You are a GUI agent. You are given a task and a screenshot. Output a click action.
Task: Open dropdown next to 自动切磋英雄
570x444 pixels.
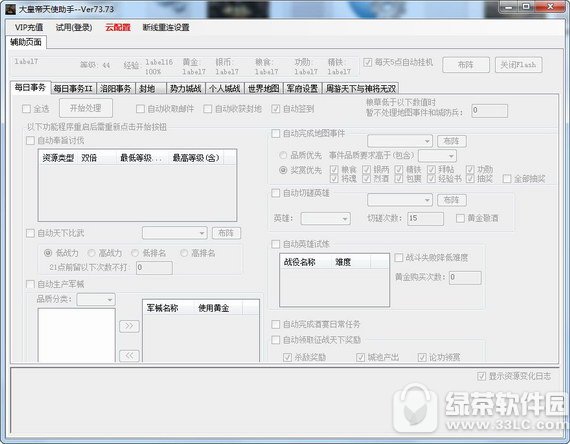click(400, 200)
